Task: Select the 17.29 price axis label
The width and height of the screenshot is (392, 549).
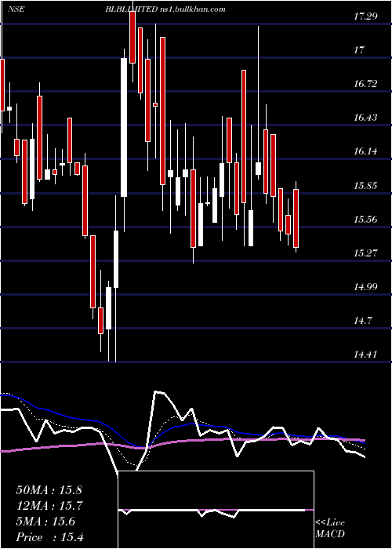Action: pos(365,16)
